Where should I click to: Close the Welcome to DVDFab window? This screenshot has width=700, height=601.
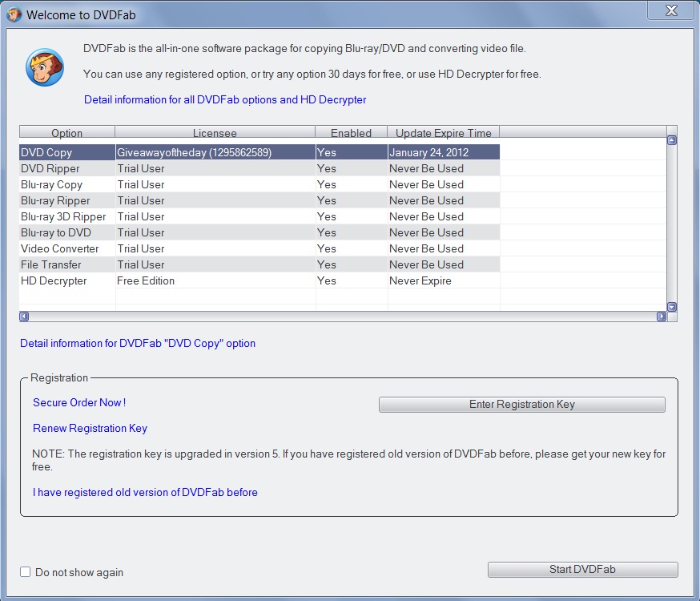pos(671,10)
